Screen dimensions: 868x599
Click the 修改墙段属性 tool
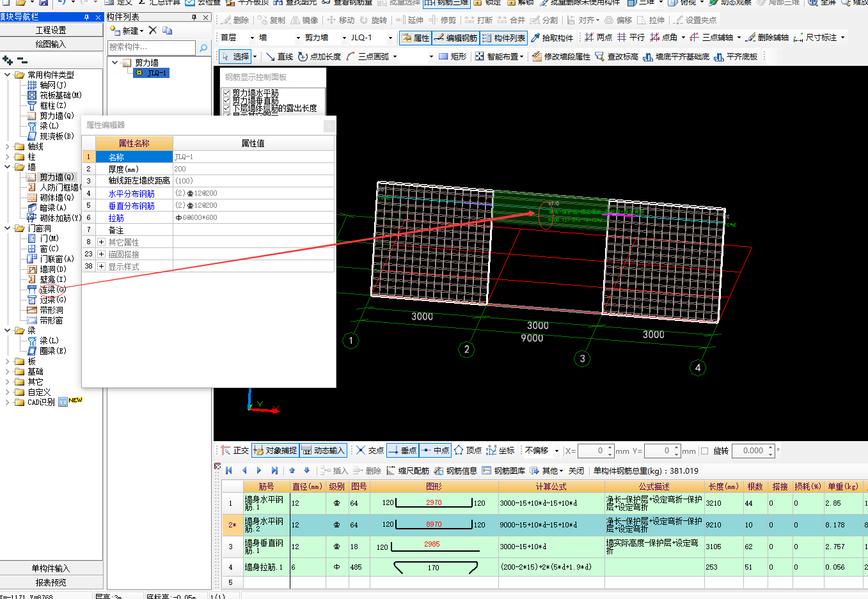click(x=561, y=57)
